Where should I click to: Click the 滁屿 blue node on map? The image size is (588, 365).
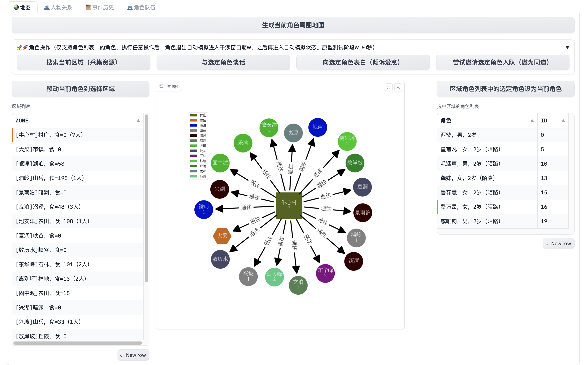tap(204, 209)
